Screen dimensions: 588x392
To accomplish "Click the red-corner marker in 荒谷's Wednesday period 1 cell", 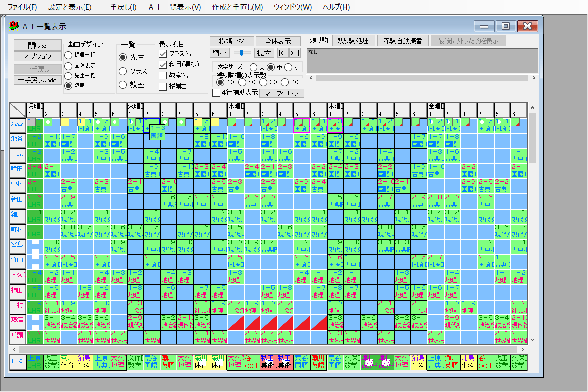I will 232,122.
